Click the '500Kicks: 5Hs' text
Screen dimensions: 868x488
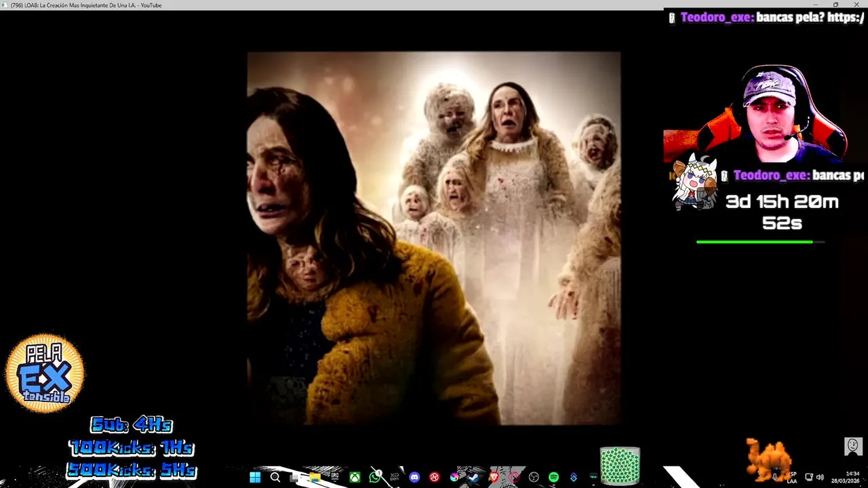132,470
